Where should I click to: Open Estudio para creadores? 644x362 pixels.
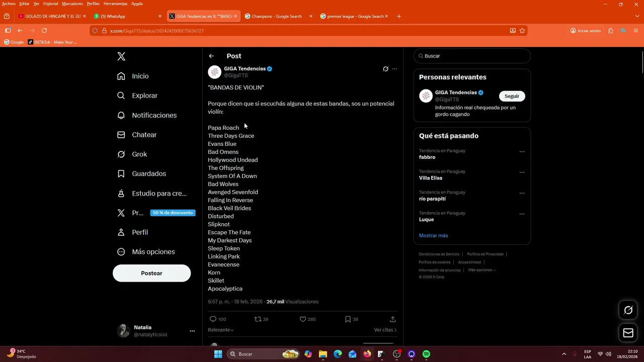point(152,193)
